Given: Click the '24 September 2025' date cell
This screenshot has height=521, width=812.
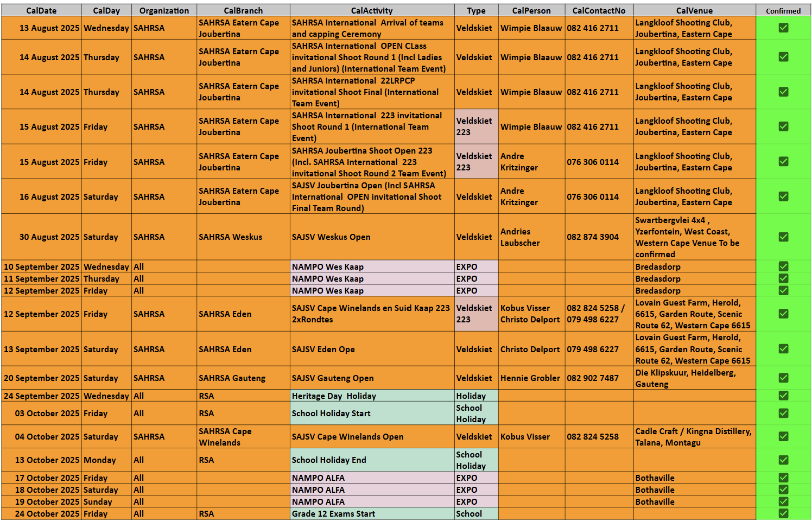Looking at the screenshot, I should [x=41, y=396].
